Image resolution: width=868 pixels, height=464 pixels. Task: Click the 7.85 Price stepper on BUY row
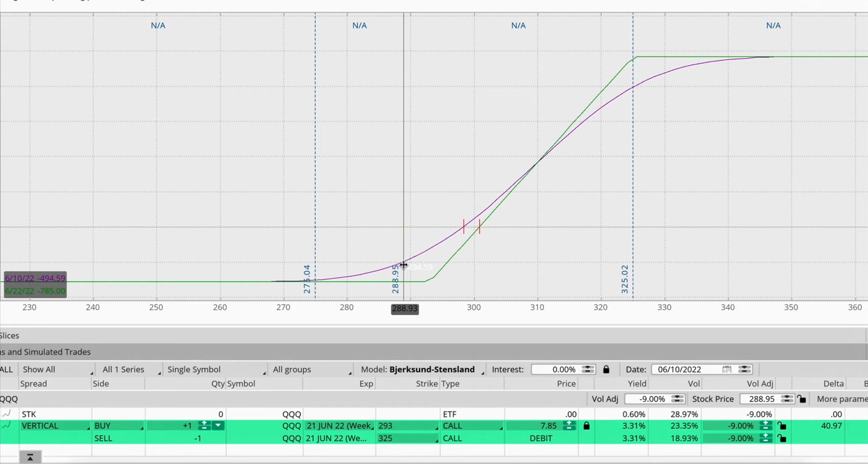[x=569, y=426]
